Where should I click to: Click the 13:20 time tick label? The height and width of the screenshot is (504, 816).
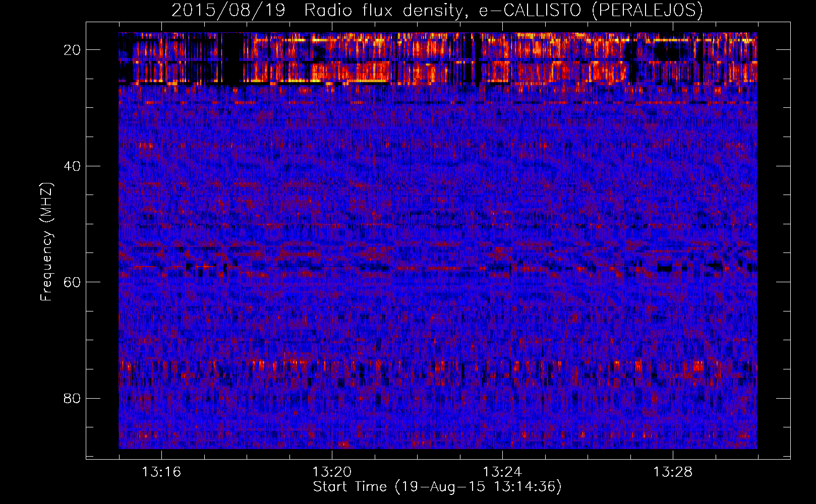tap(332, 472)
